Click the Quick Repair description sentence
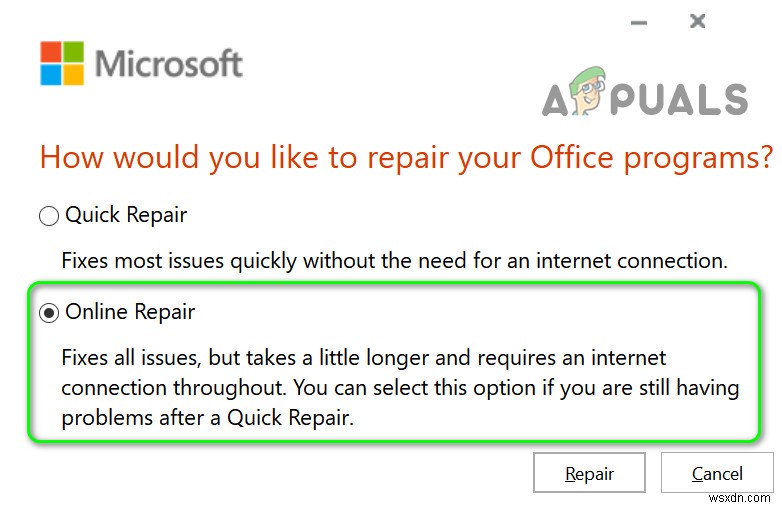 click(x=393, y=261)
